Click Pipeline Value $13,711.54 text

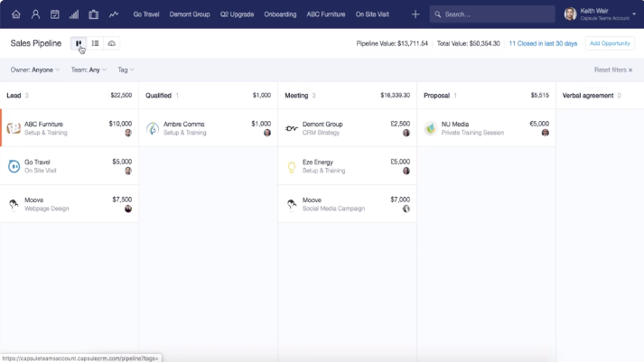392,43
